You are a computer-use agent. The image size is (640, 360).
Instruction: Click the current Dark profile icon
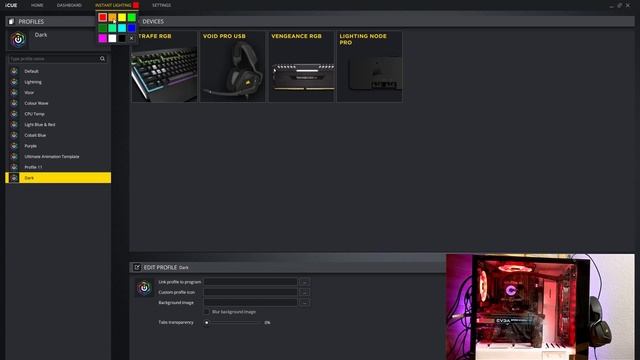tap(18, 40)
